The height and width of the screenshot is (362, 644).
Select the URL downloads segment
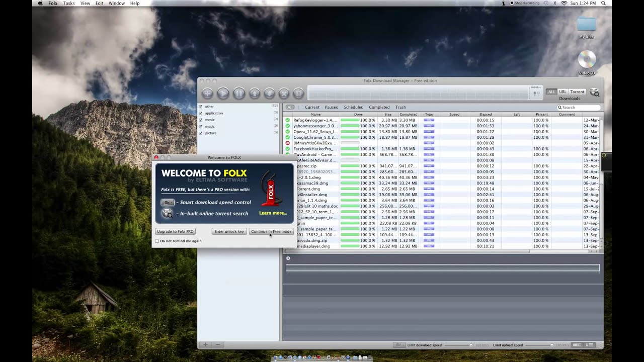coord(562,92)
